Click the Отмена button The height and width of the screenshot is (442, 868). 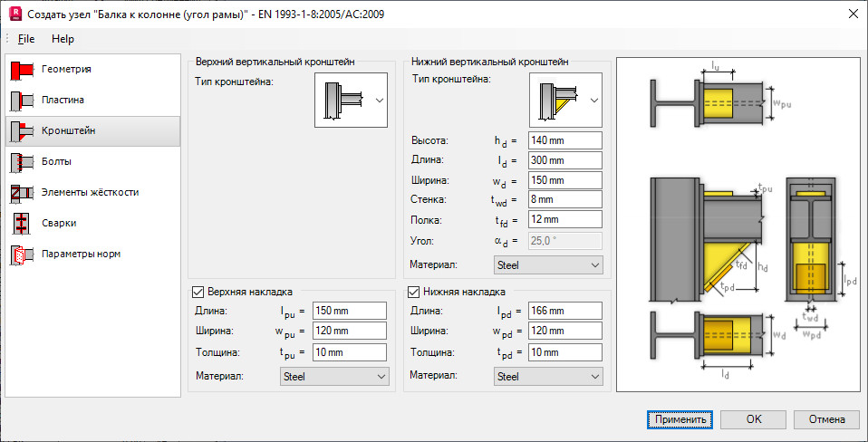pyautogui.click(x=827, y=419)
